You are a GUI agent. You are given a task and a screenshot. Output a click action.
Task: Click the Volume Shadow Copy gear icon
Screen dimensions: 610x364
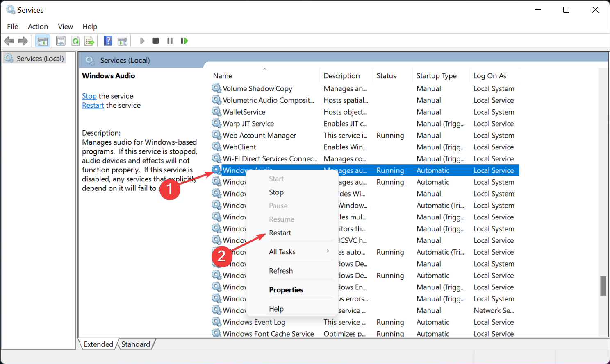coord(216,88)
